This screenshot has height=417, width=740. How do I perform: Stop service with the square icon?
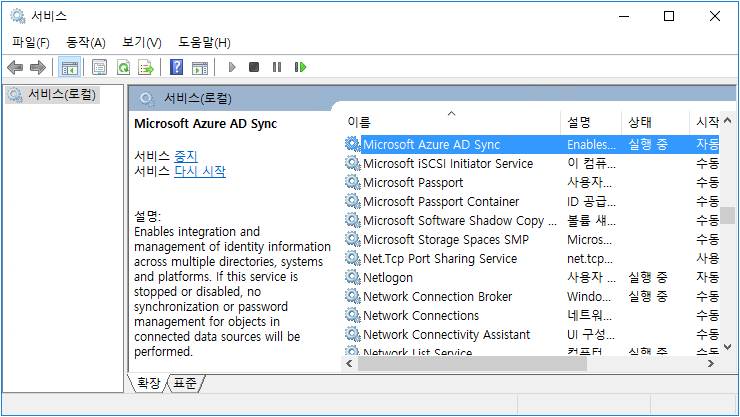(254, 67)
